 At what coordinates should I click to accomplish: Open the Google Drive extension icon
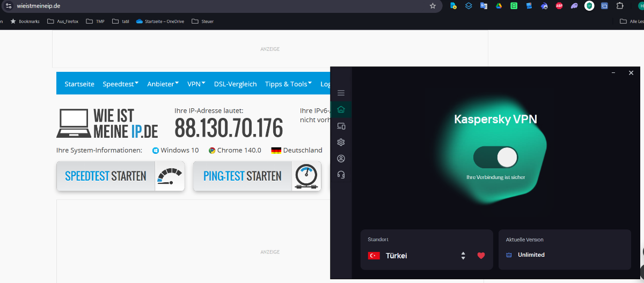[x=499, y=6]
